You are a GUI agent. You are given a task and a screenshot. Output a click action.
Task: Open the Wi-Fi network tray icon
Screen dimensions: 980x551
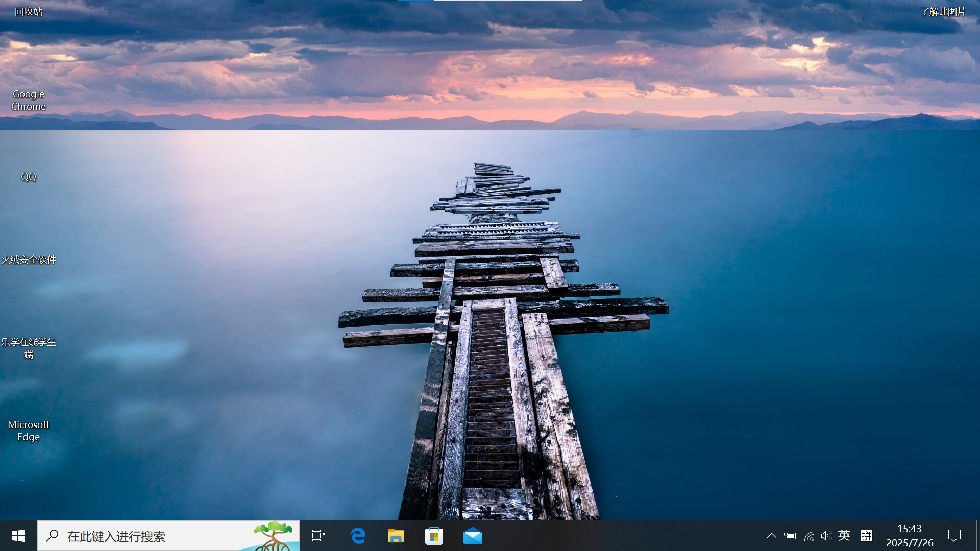tap(808, 536)
